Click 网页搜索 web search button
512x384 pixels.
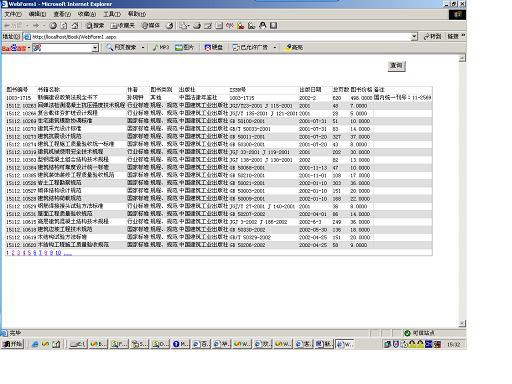[121, 47]
